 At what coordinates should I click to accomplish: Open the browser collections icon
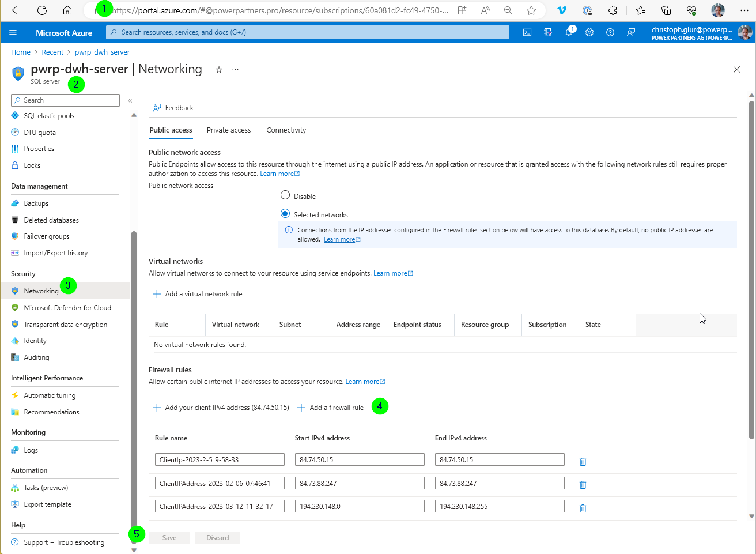[666, 10]
